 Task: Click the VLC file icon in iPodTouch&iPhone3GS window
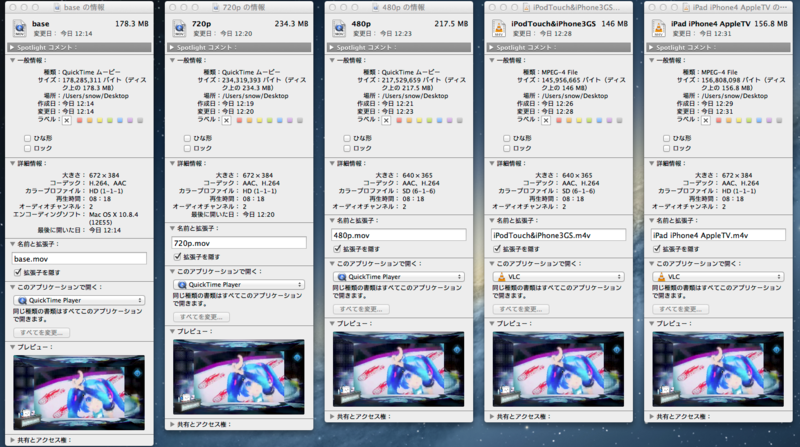[498, 29]
